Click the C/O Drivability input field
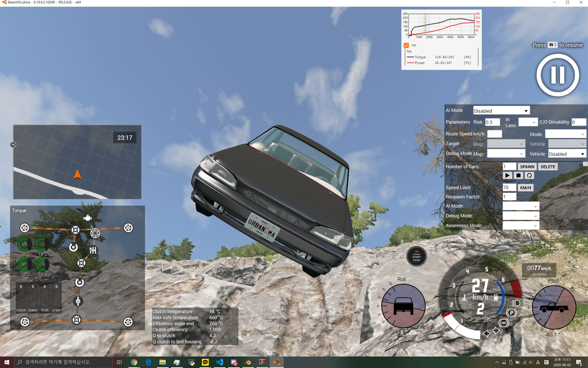 [579, 122]
